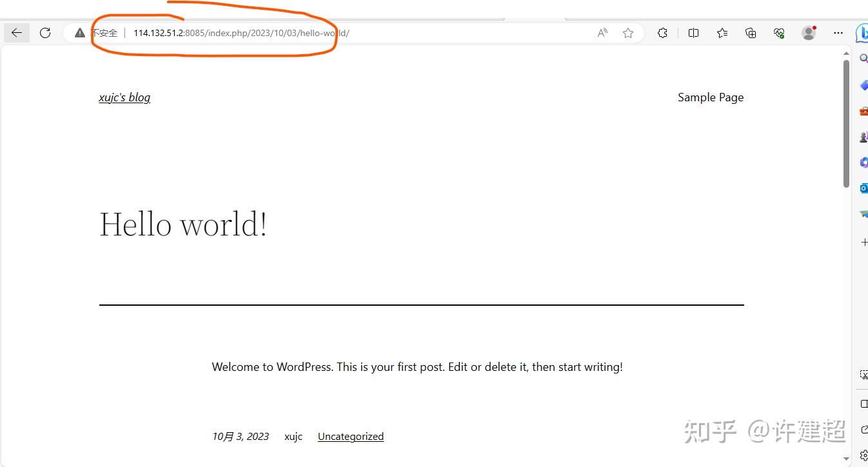The width and height of the screenshot is (868, 467).
Task: Reload the current page
Action: pos(45,33)
